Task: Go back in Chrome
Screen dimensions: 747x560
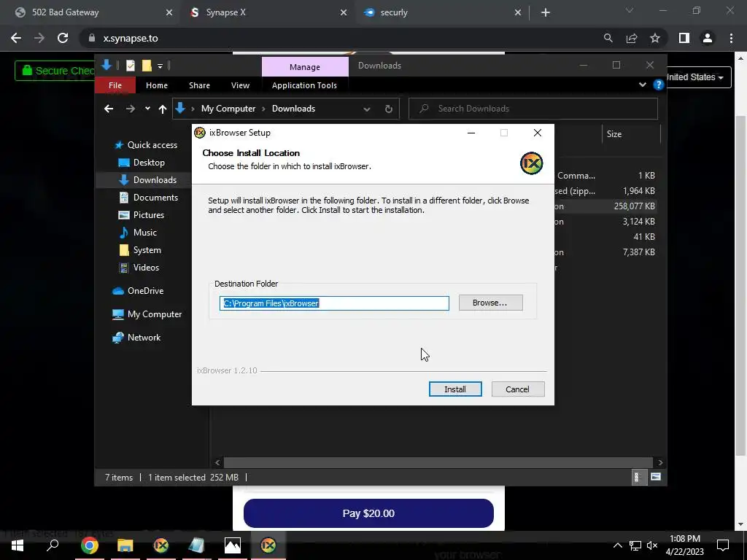Action: (16, 38)
